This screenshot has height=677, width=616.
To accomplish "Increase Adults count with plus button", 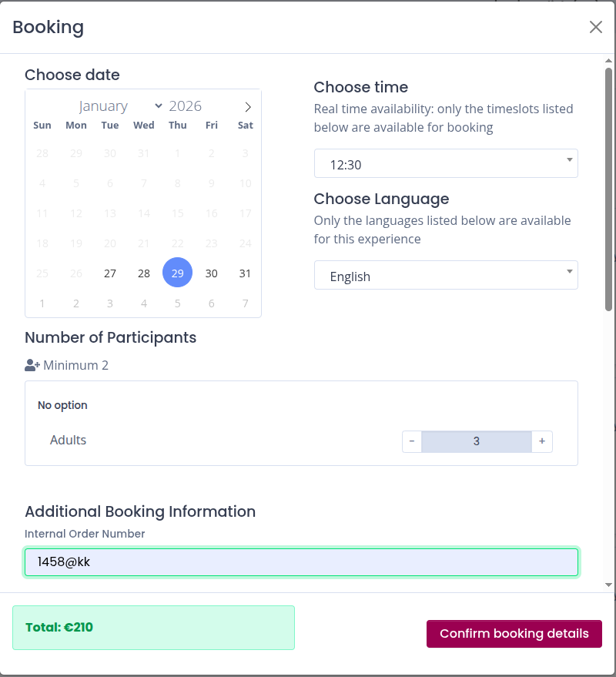I will pos(542,441).
